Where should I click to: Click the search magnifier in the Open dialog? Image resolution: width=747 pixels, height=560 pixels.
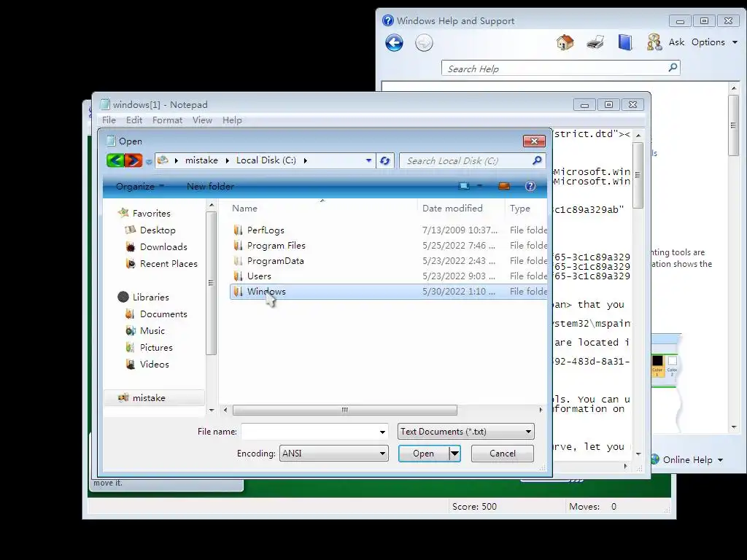[x=537, y=160]
